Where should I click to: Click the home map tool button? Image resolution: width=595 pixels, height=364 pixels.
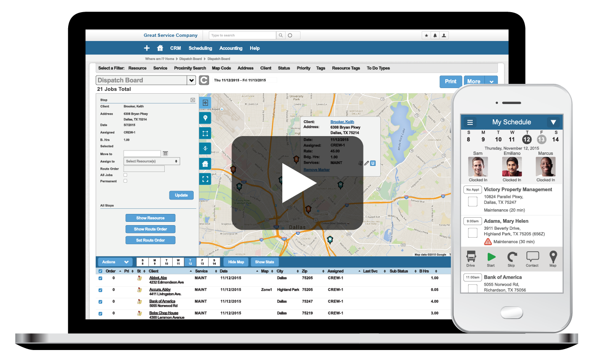(205, 164)
